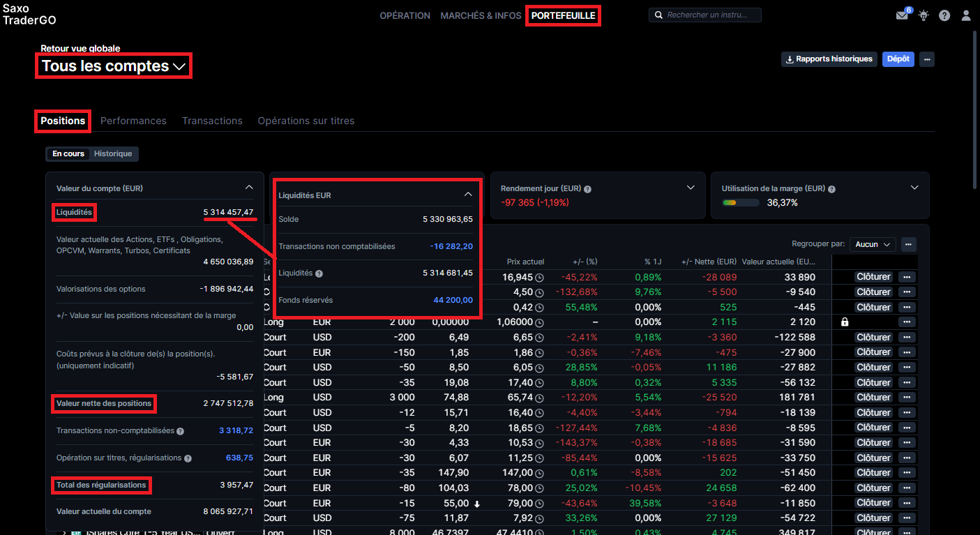Click the margin utilization progress bar

(741, 203)
